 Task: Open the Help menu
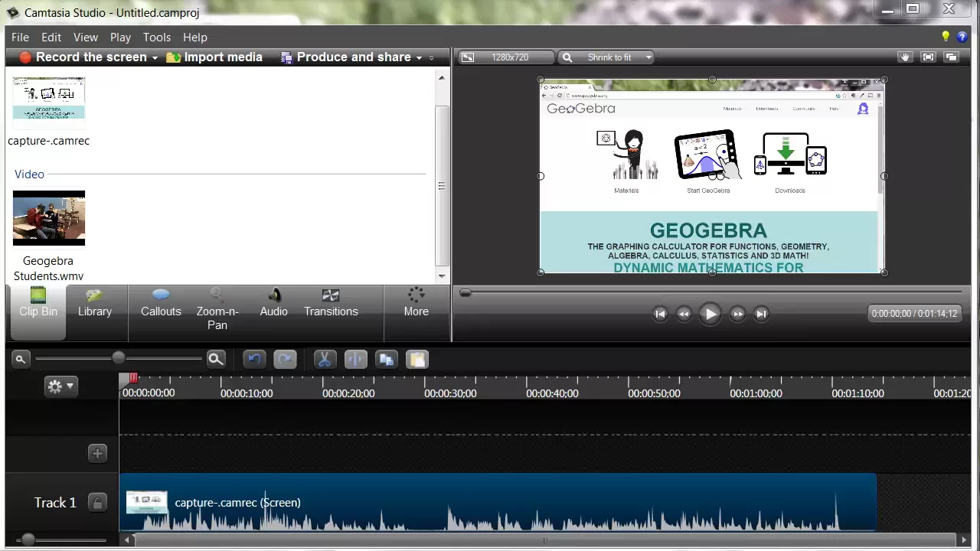[195, 37]
